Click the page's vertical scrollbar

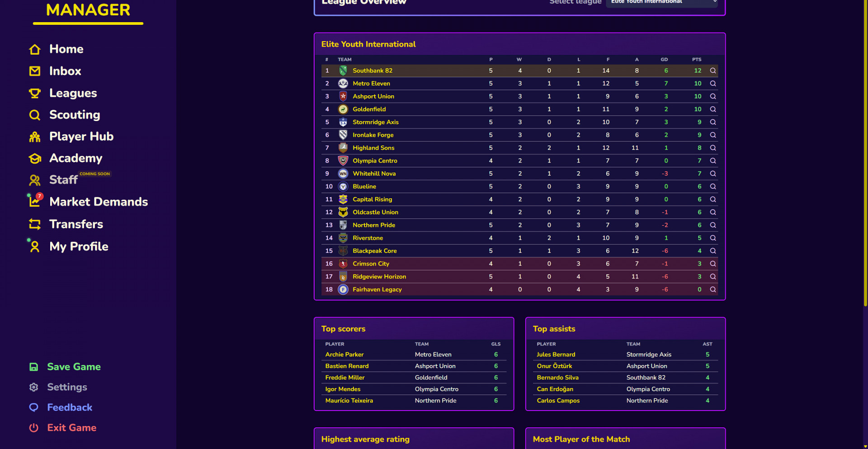point(865,154)
